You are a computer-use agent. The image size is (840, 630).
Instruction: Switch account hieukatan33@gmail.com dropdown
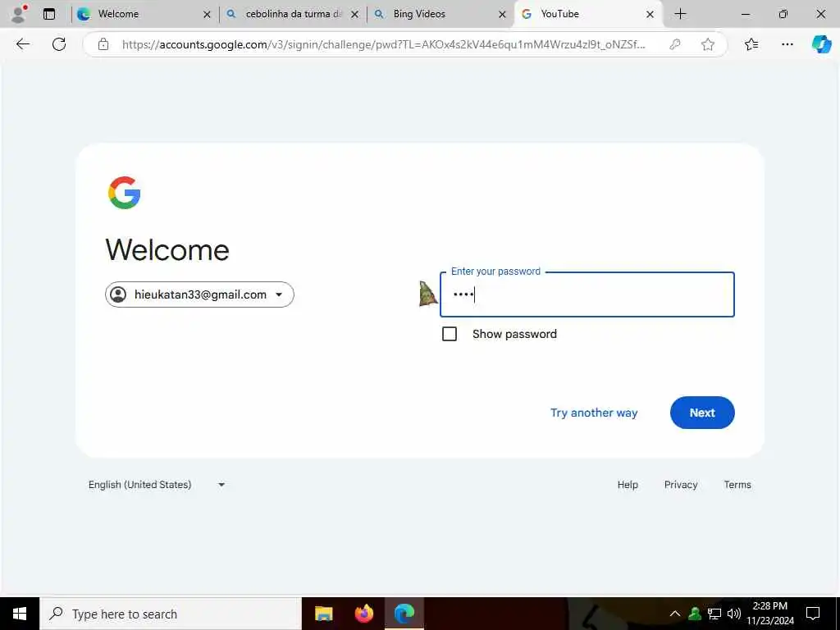click(x=199, y=294)
